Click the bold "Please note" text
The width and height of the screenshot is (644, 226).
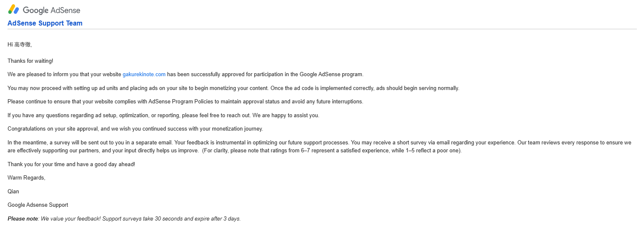(23, 219)
